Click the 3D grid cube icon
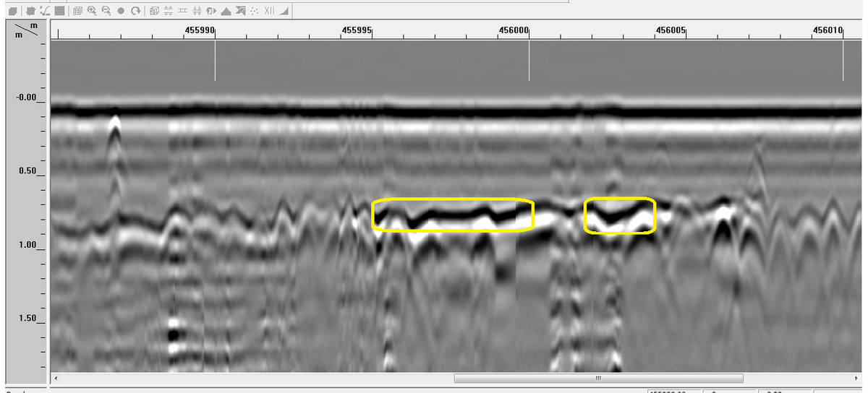868x393 pixels. pyautogui.click(x=77, y=12)
